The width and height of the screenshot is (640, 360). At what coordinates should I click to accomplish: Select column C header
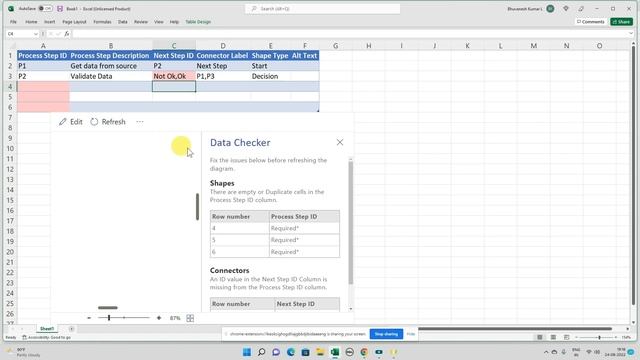pyautogui.click(x=174, y=46)
